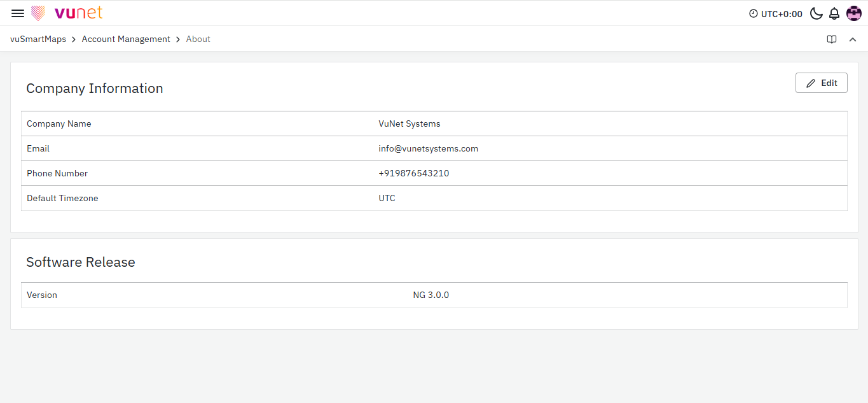The height and width of the screenshot is (403, 868).
Task: Go to vuSmartMaps breadcrumb
Action: click(x=38, y=39)
